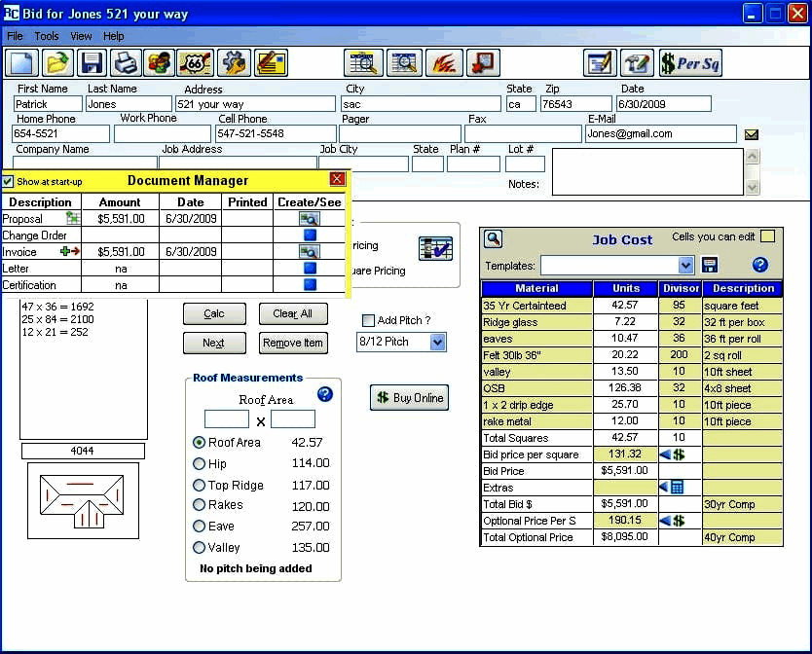
Task: Save the Job Cost template with disk icon
Action: coord(710,265)
